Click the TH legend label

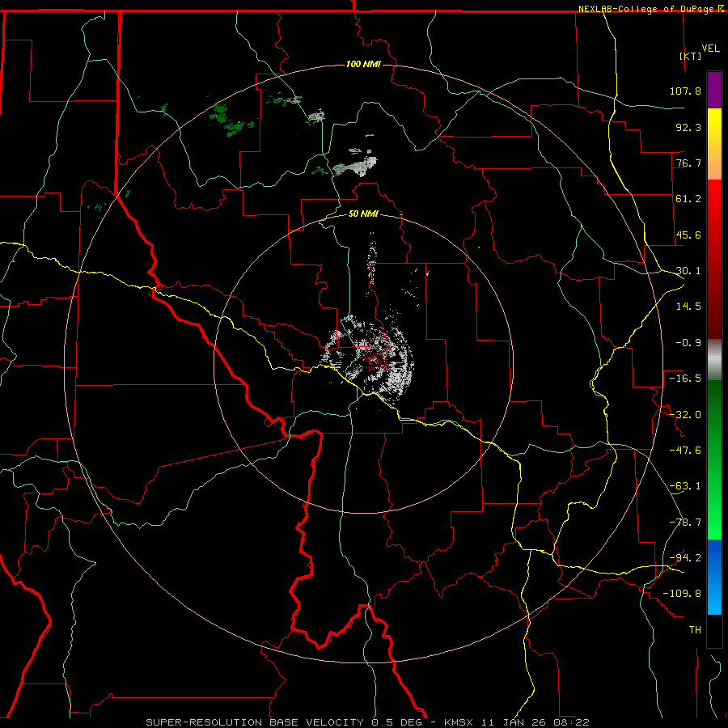tap(695, 630)
